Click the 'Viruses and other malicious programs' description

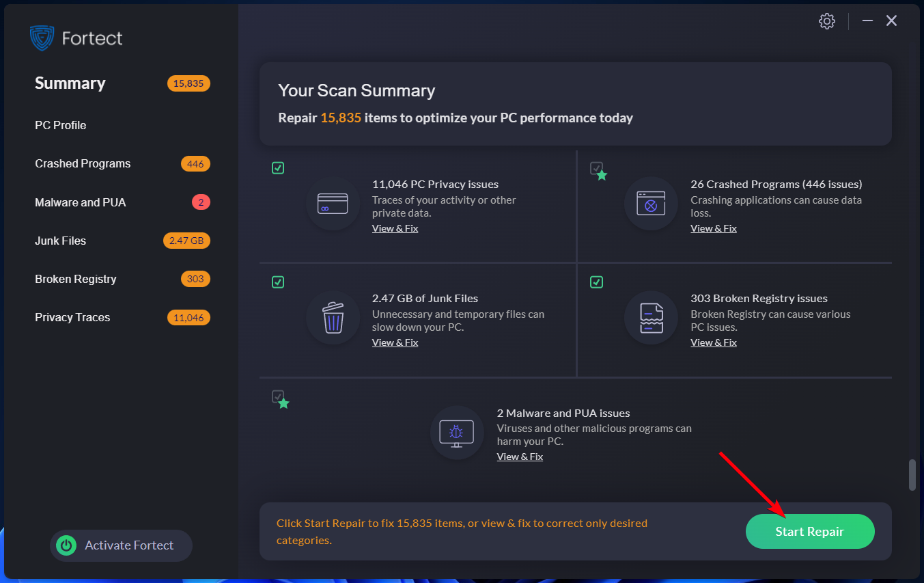click(594, 435)
